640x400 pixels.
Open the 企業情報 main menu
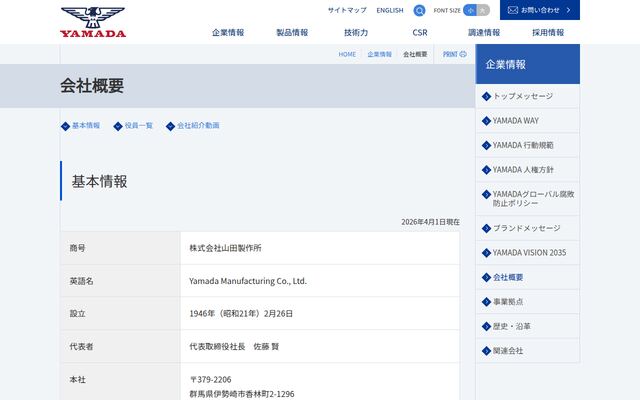pyautogui.click(x=228, y=33)
